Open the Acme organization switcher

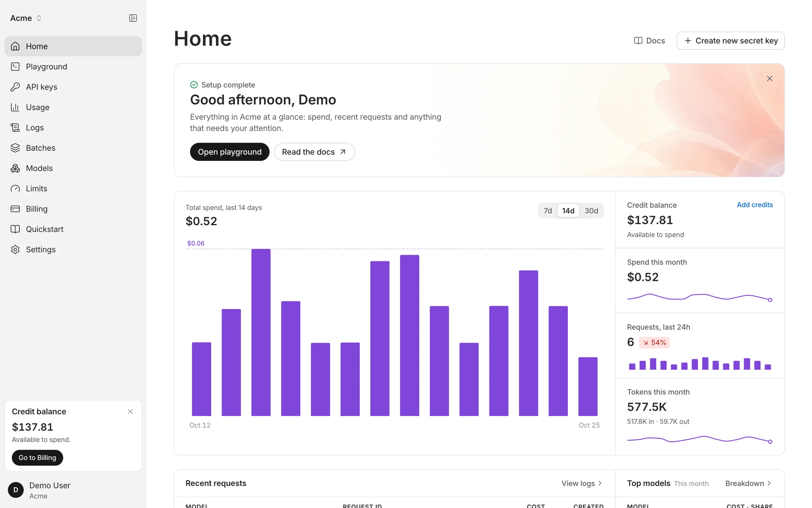tap(26, 18)
